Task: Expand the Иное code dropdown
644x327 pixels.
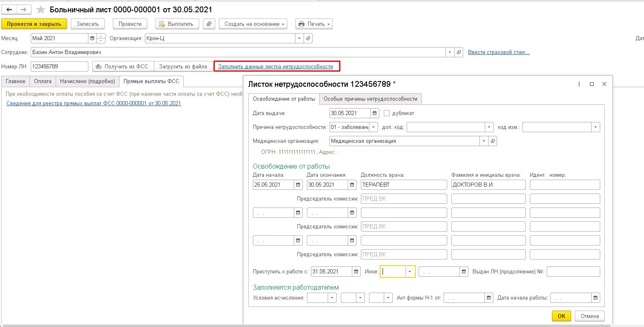Action: pyautogui.click(x=410, y=272)
